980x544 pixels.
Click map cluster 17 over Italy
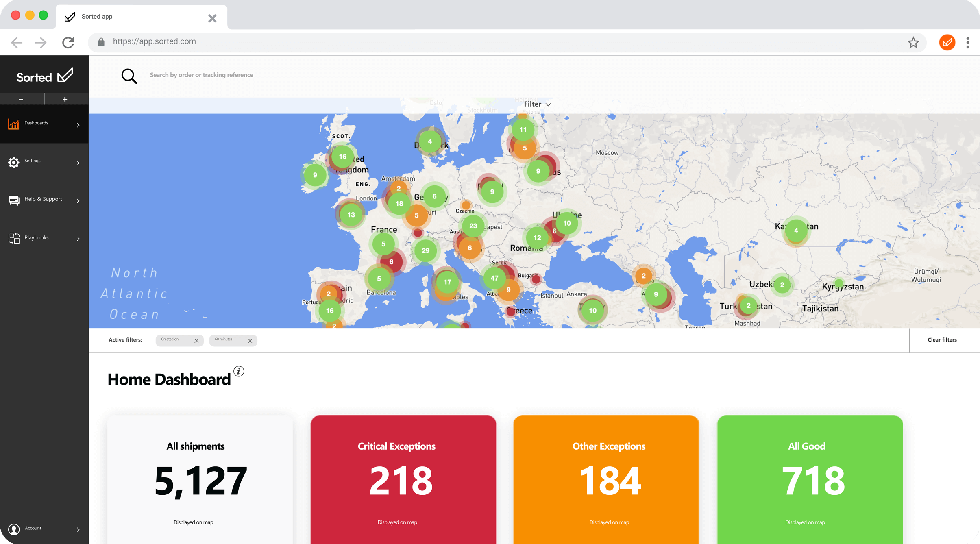pos(447,282)
